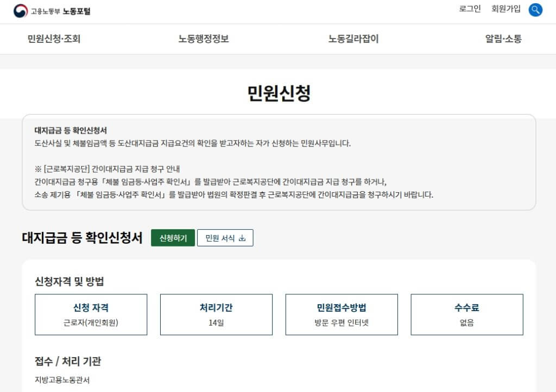
Task: Click the bold 대지급금 등 확인신청서 info box title
Action: pos(71,130)
